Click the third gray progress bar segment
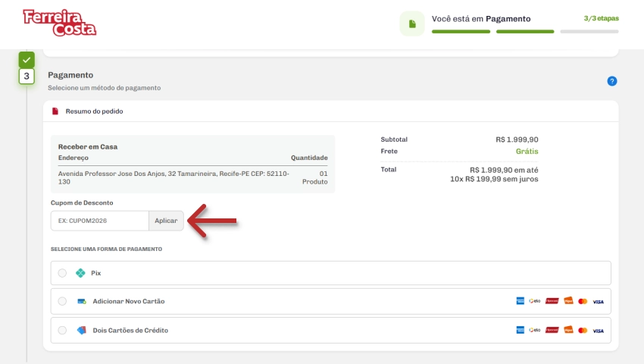644x364 pixels. point(589,32)
